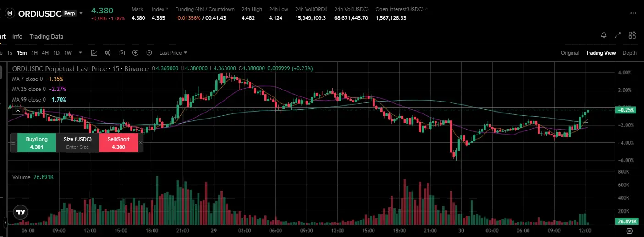Click the MA 99 close indicator legend
644x237 pixels.
tap(39, 99)
